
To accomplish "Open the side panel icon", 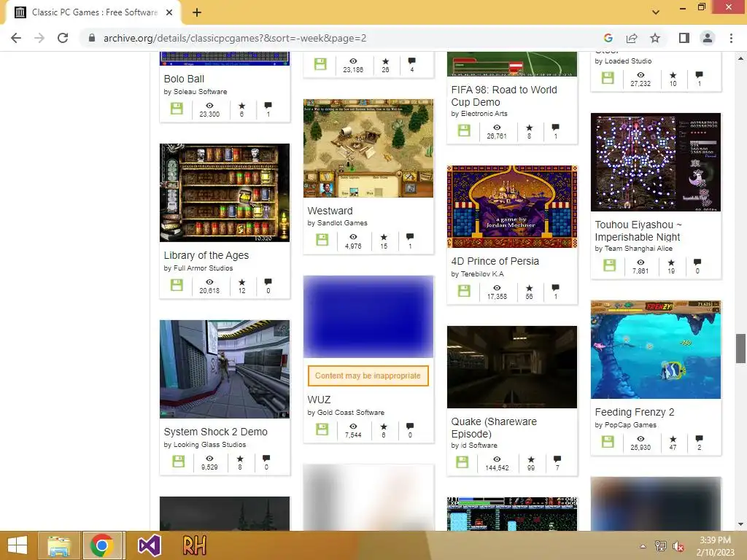I will tap(684, 38).
